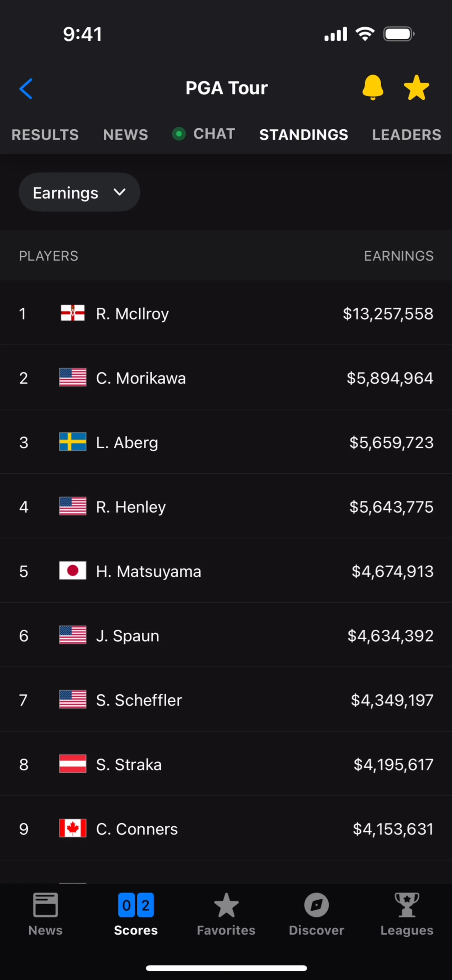Viewport: 452px width, 980px height.
Task: Tap the Canadian flag beside C. Conners
Action: pyautogui.click(x=73, y=828)
